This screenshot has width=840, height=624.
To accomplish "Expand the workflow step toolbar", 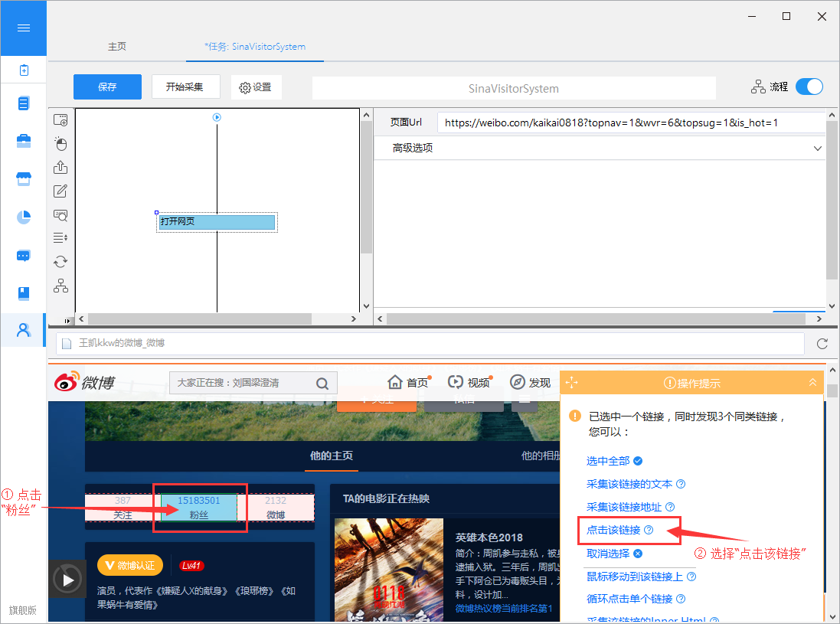I will pyautogui.click(x=67, y=321).
